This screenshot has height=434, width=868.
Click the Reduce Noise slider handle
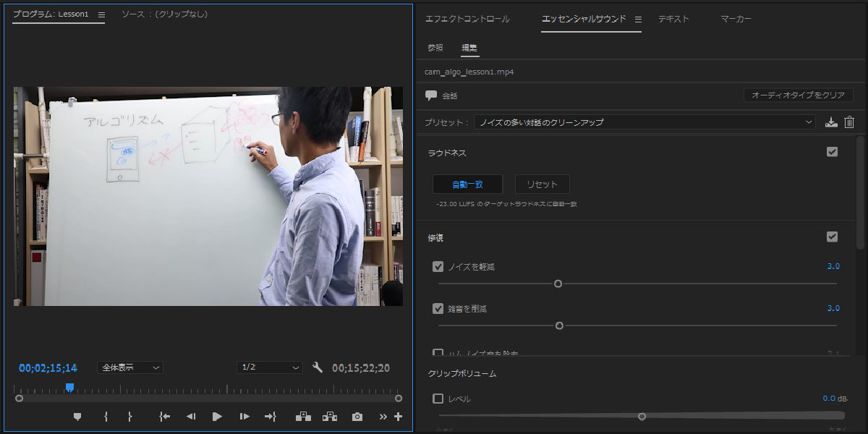tap(558, 284)
